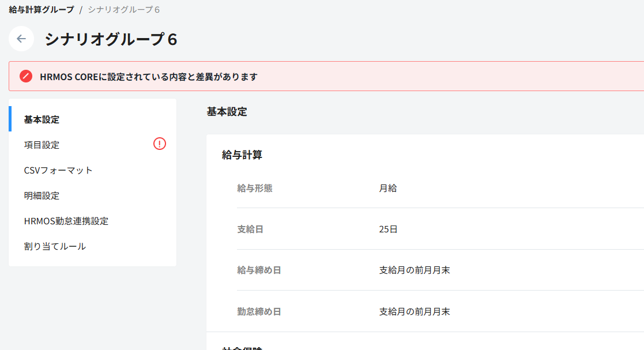Select HRMOS勤怠連携設定 in the sidebar
644x350 pixels.
[66, 221]
